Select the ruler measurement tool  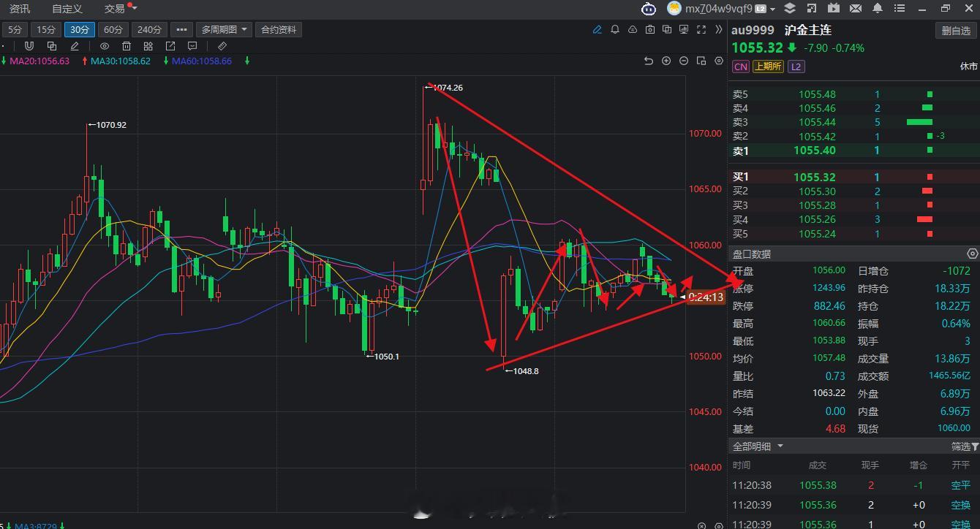point(222,46)
